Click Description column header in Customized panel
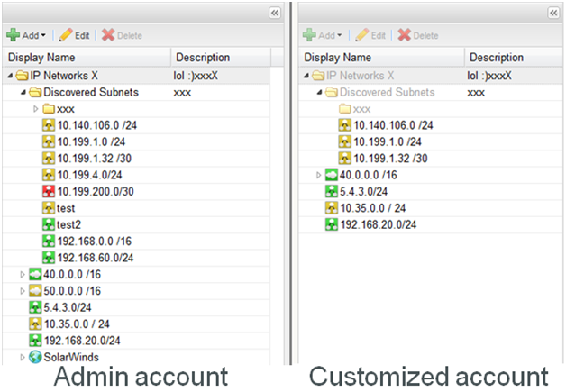 (x=514, y=57)
